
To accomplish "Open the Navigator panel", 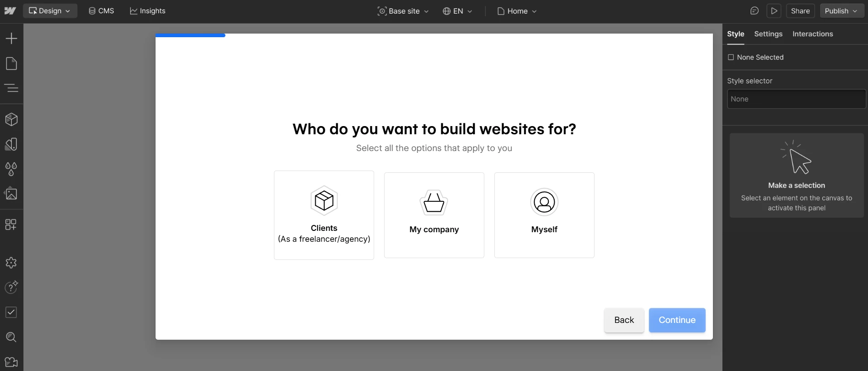I will pyautogui.click(x=11, y=88).
